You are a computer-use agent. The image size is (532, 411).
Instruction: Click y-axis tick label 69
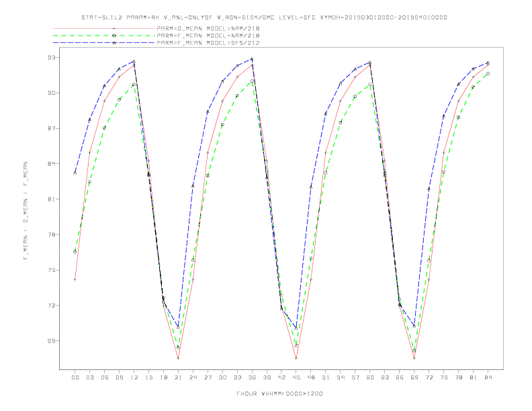click(51, 340)
